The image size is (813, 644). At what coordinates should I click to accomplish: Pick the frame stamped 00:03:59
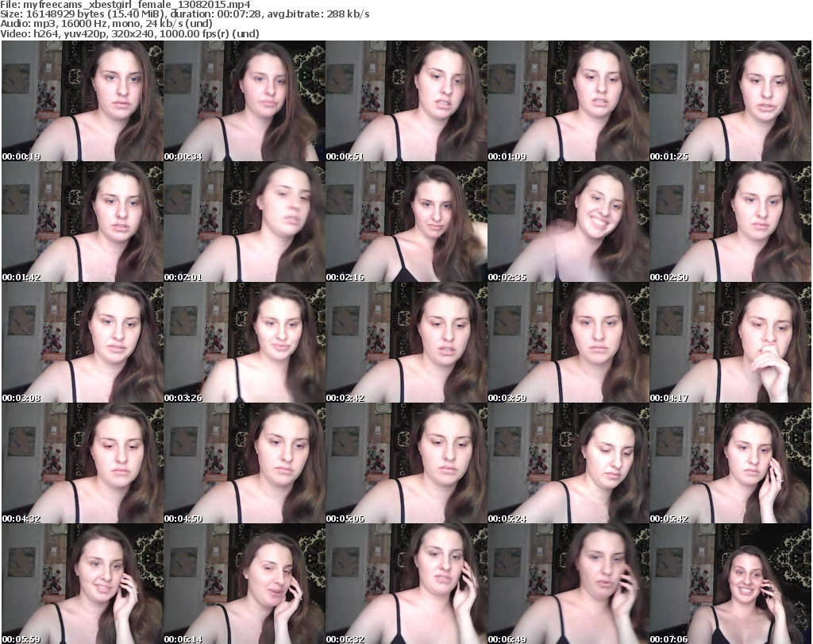568,343
